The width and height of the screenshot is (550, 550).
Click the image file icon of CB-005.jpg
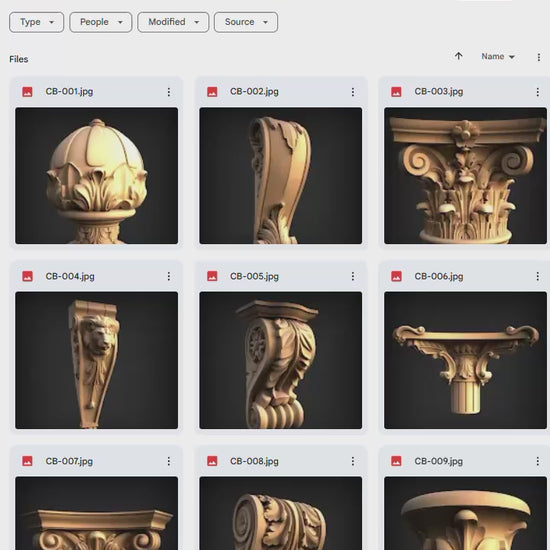coord(212,276)
